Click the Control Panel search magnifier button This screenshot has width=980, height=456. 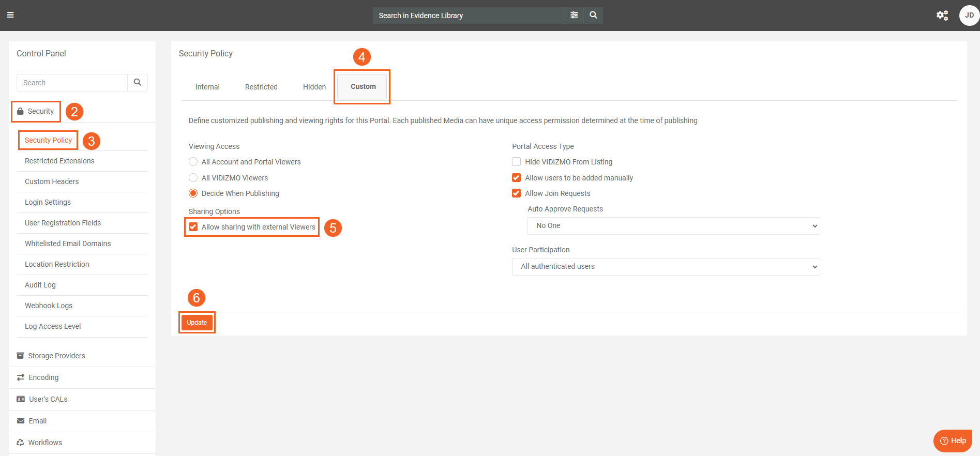tap(138, 83)
